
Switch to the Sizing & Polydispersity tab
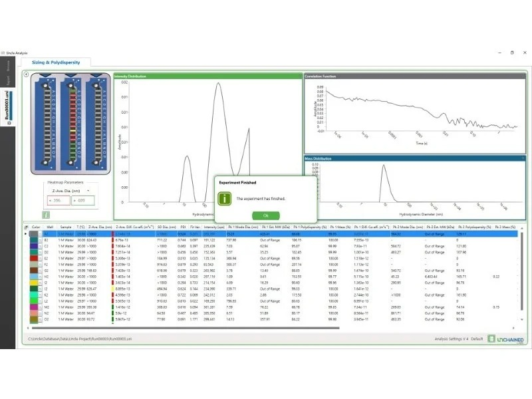56,63
